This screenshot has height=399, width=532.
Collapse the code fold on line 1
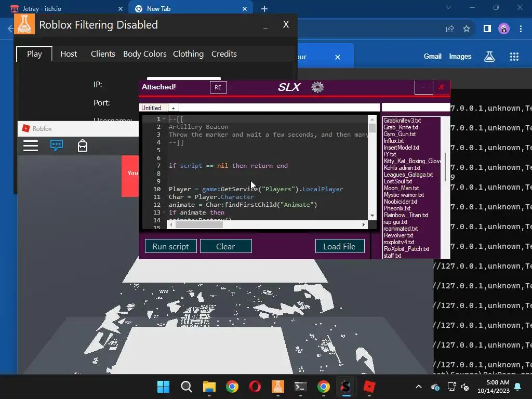(x=164, y=119)
